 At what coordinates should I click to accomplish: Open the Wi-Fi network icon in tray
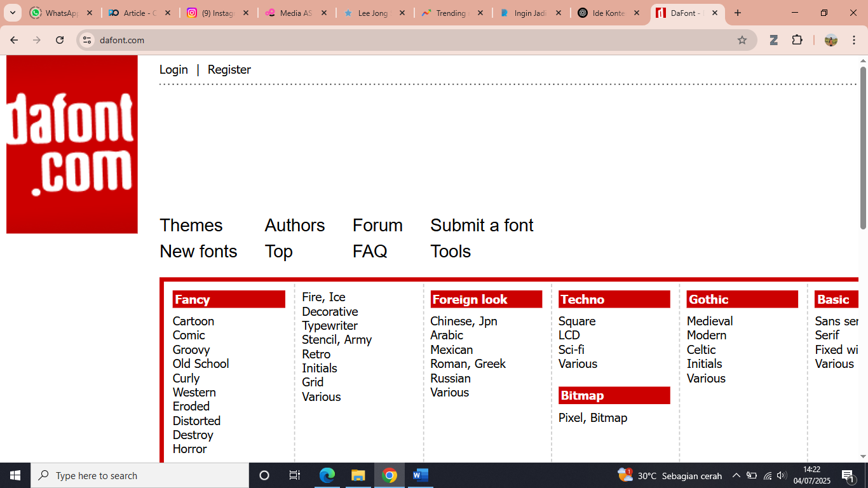point(767,475)
